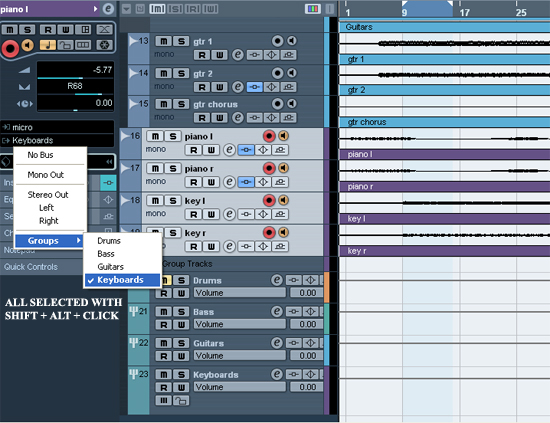Edit Keyboards group channel settings

click(x=277, y=374)
